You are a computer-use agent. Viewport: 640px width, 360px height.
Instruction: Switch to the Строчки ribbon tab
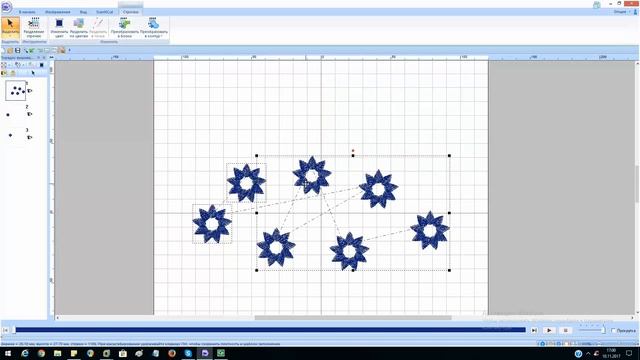tap(131, 12)
